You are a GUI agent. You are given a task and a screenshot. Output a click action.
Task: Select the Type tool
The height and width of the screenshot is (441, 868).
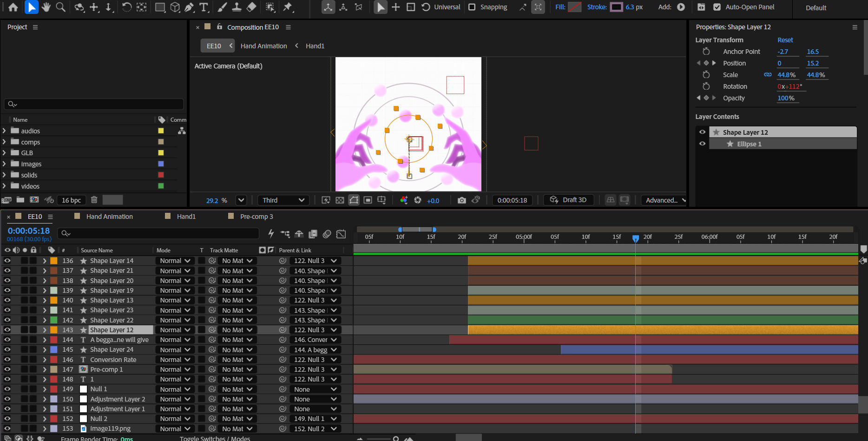pos(204,7)
